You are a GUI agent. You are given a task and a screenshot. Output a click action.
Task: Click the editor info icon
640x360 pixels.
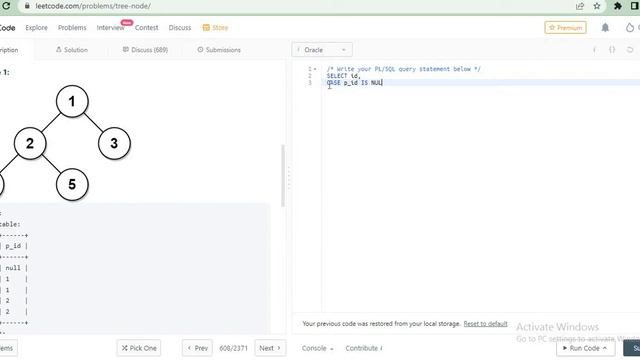pyautogui.click(x=594, y=50)
